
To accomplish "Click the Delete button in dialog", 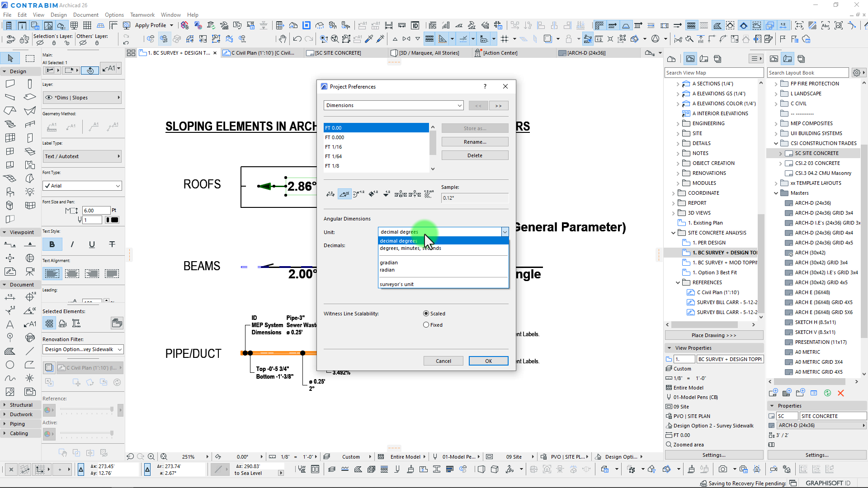I will click(475, 155).
